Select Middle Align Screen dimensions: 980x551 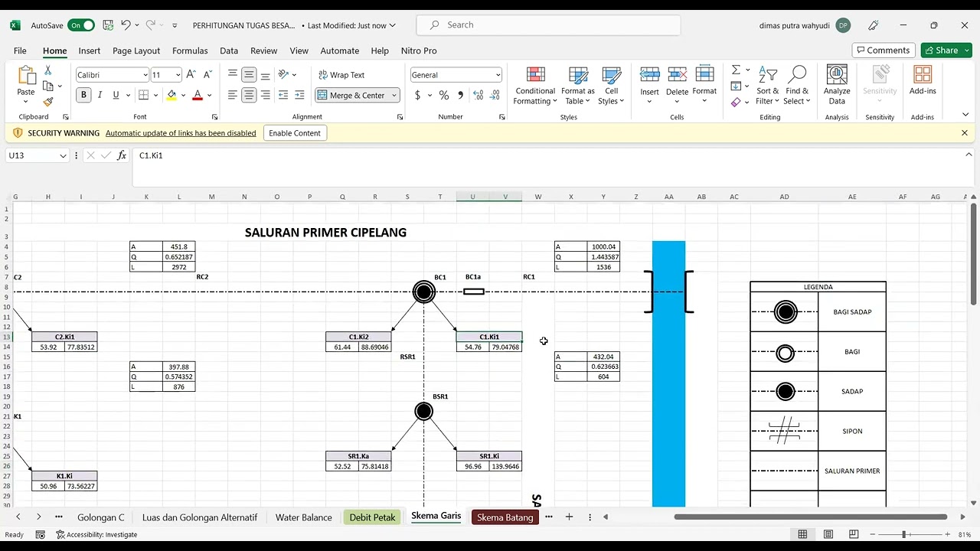click(249, 75)
